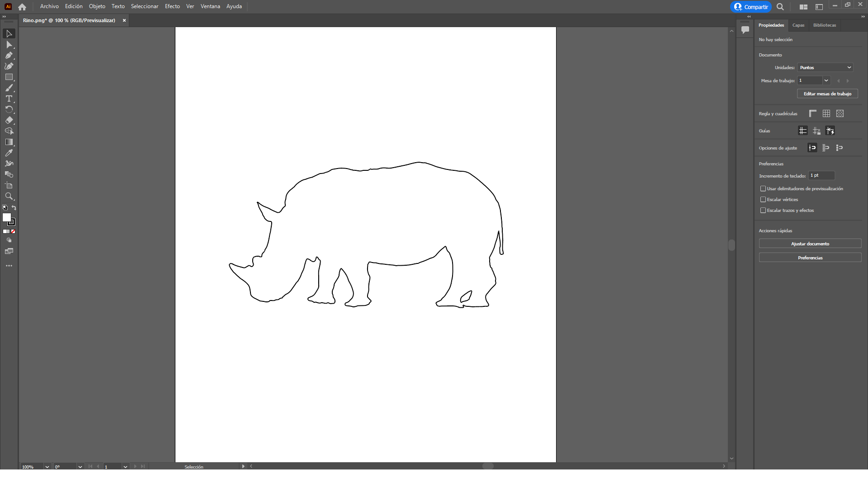The image size is (868, 488).
Task: Select the Eraser tool
Action: click(x=9, y=121)
